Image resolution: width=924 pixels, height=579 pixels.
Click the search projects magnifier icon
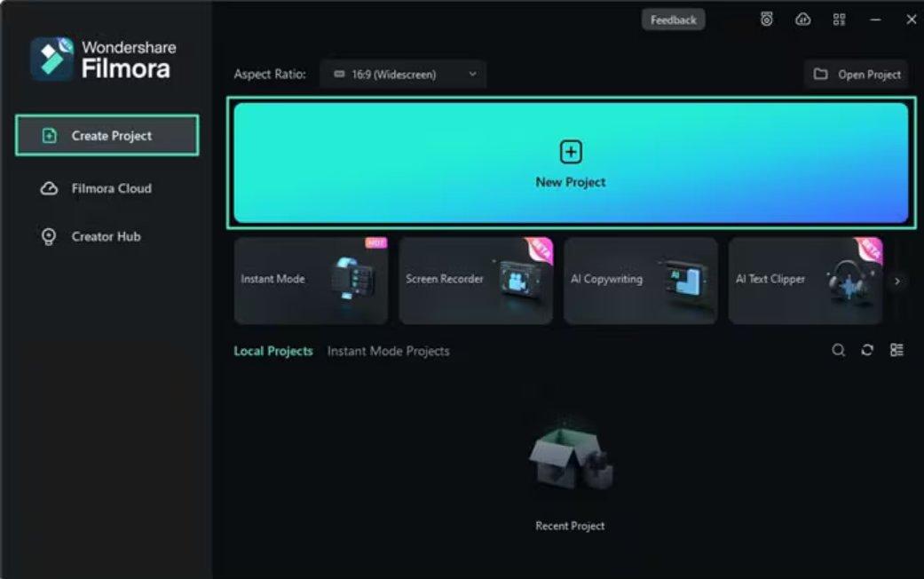point(839,350)
